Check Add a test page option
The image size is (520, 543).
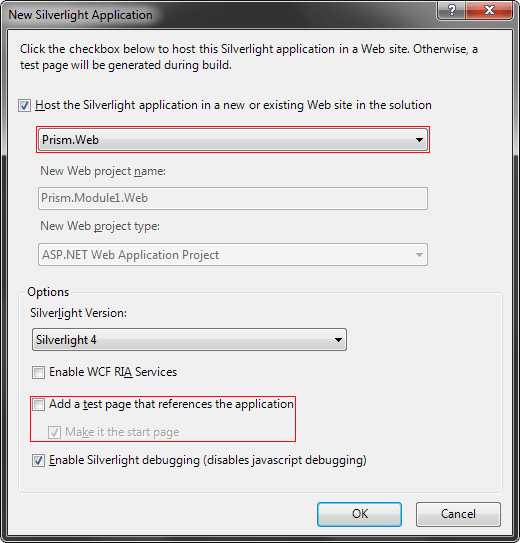(x=38, y=404)
